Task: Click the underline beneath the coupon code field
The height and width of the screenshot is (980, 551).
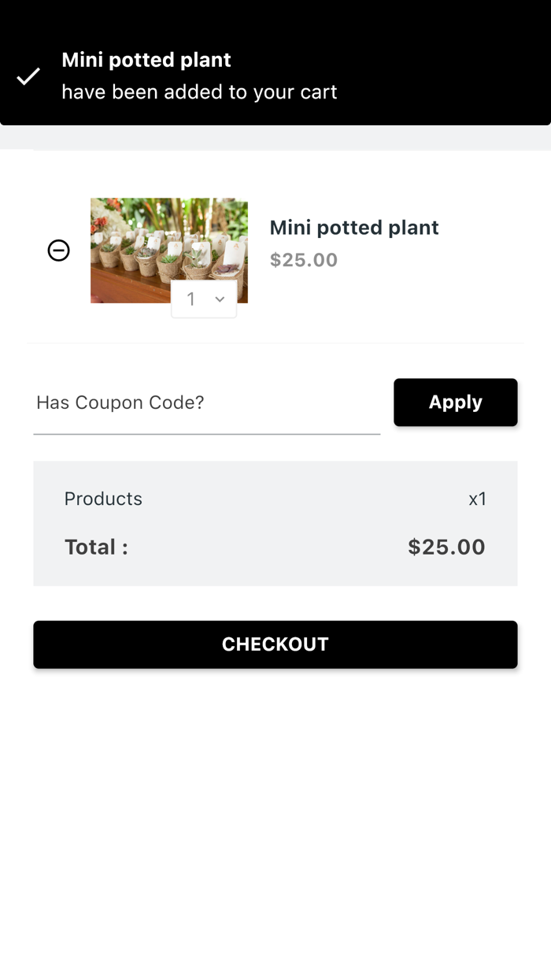Action: [206, 433]
